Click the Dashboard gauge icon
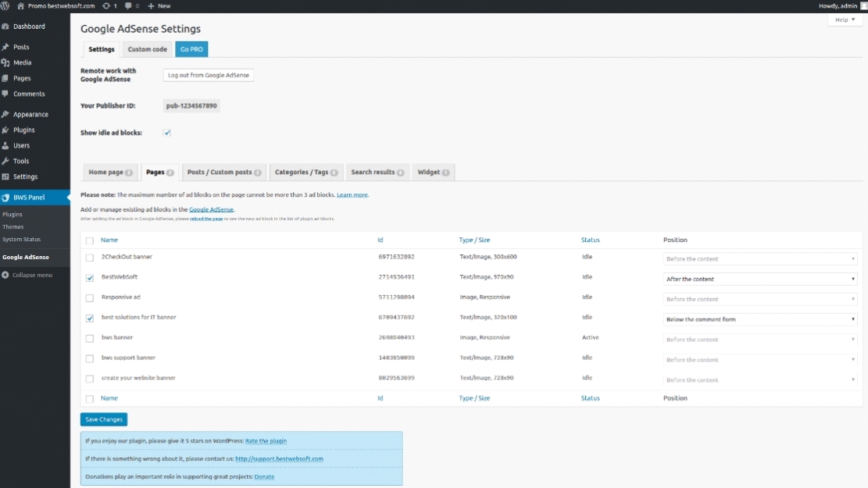This screenshot has width=868, height=488. click(5, 27)
